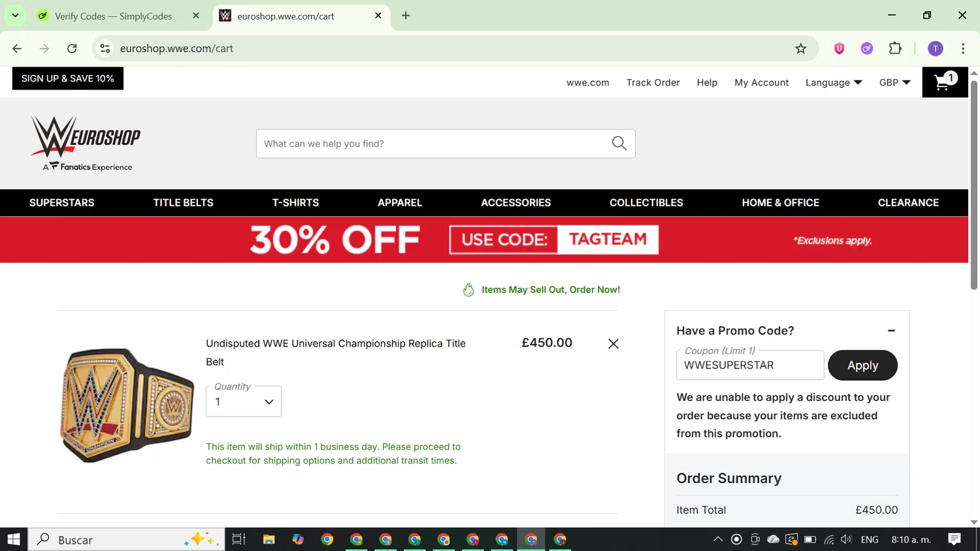Open the Help link
Viewport: 980px width, 551px height.
click(707, 82)
